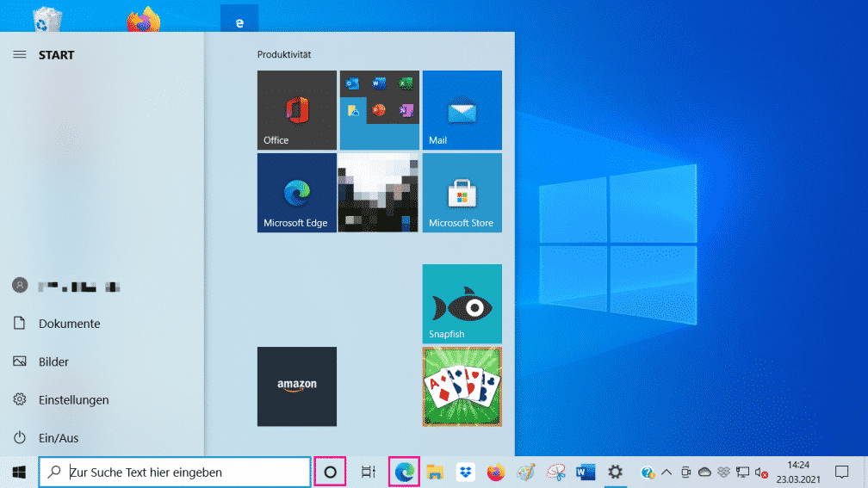
Task: Click the Cortana circle in taskbar
Action: [330, 472]
